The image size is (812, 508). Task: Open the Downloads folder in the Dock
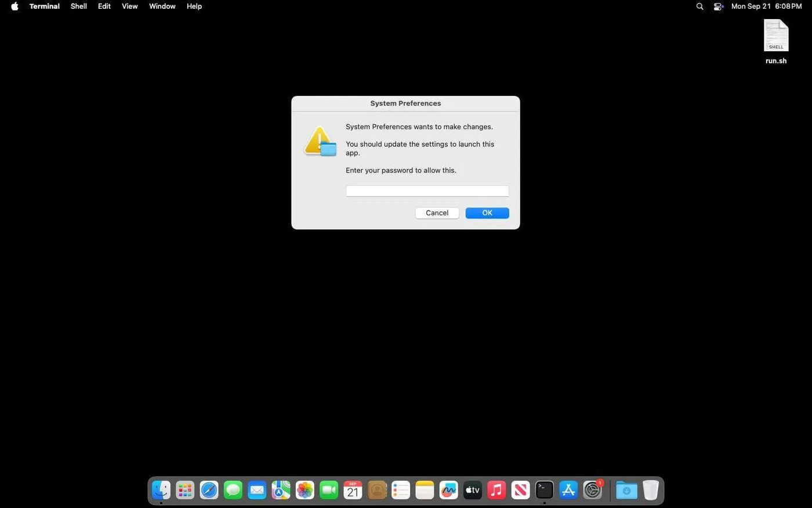click(x=626, y=491)
